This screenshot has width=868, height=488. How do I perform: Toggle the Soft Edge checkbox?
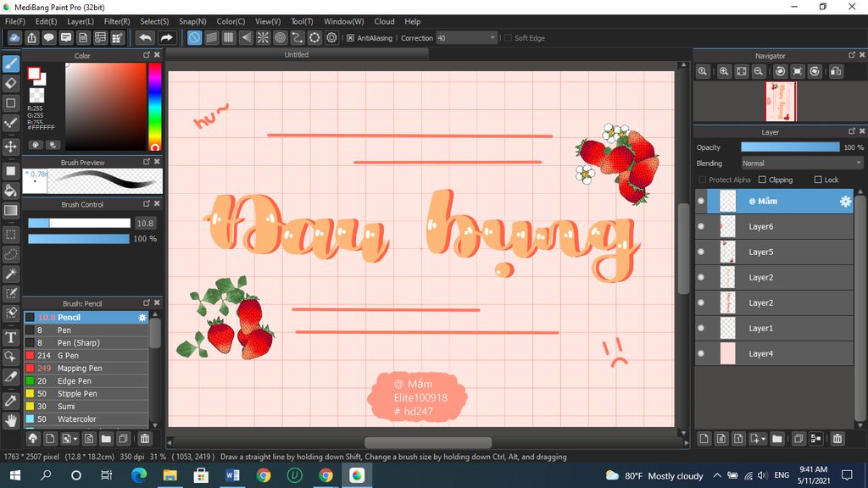click(x=508, y=38)
